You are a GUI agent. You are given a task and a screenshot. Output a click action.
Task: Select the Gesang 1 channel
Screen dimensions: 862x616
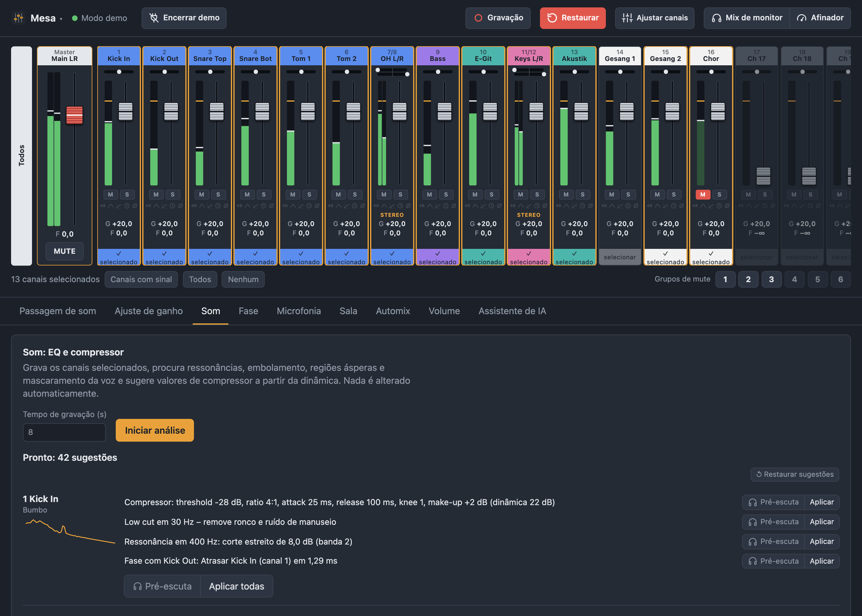(620, 257)
